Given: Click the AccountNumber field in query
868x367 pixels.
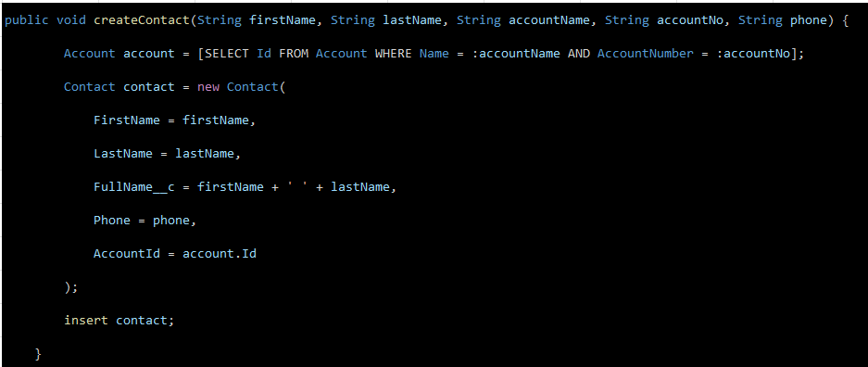Looking at the screenshot, I should (645, 54).
